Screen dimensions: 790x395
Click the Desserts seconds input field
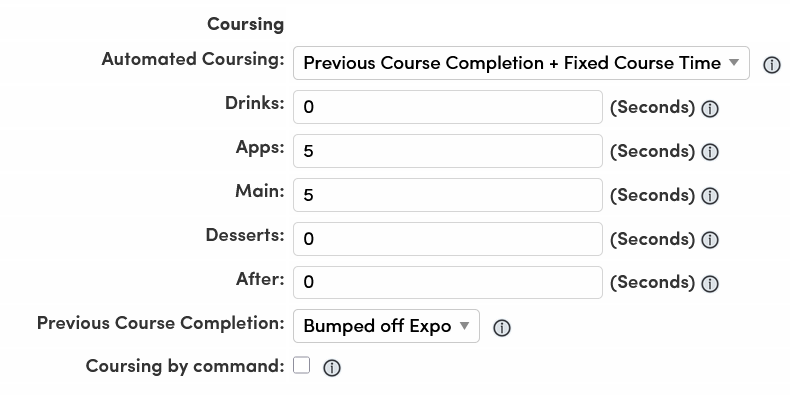[447, 238]
